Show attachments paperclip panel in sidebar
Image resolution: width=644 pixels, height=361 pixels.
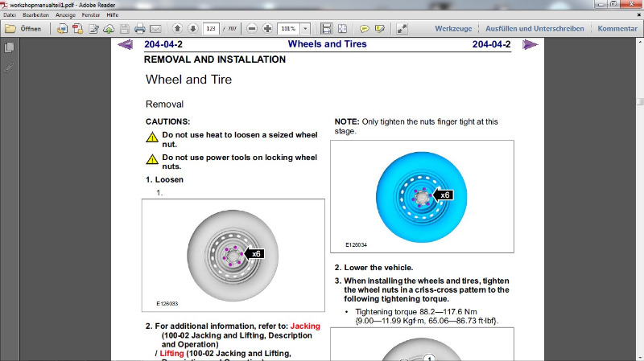point(9,68)
